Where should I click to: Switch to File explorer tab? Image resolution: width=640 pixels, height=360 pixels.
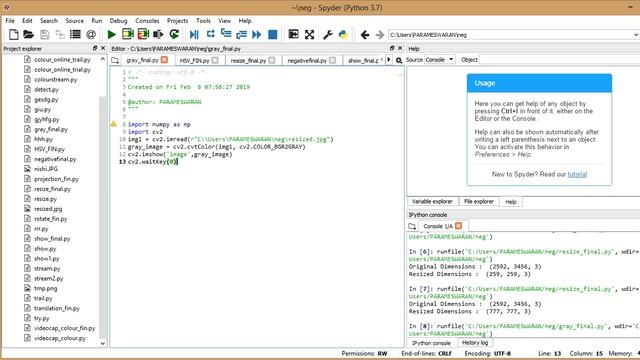pyautogui.click(x=479, y=202)
